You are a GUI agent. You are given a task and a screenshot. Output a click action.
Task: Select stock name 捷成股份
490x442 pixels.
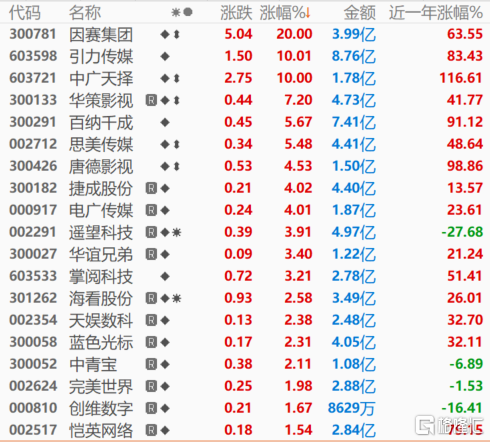[x=101, y=188]
